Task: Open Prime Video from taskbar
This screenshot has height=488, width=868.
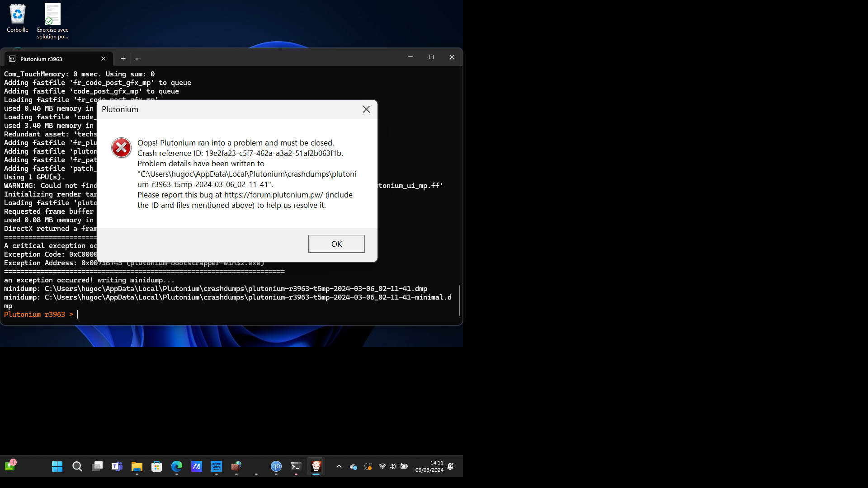Action: (217, 466)
